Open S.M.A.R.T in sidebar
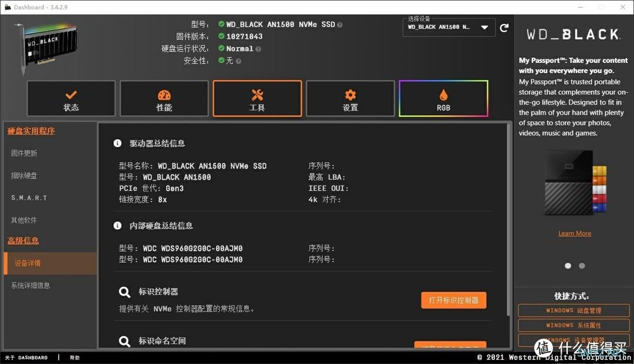The width and height of the screenshot is (634, 364). (29, 198)
